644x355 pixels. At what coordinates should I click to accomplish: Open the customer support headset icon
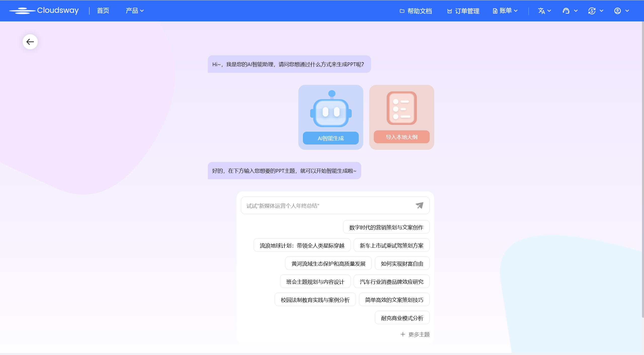pyautogui.click(x=567, y=11)
